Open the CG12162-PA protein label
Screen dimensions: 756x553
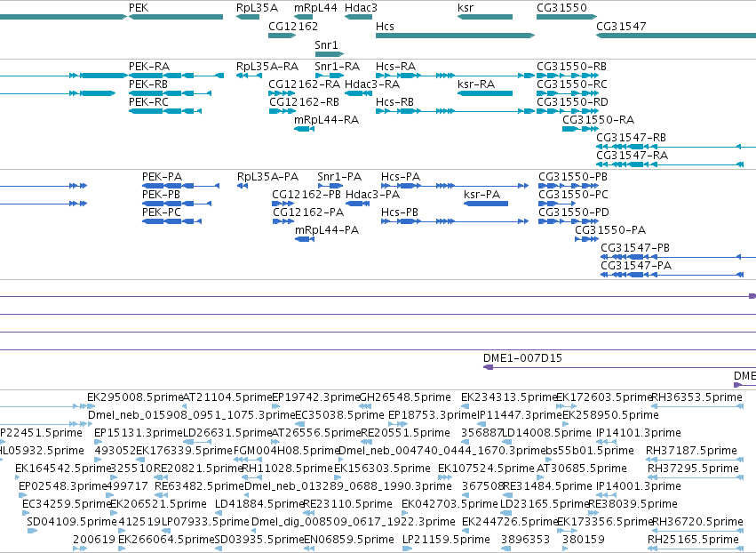[x=308, y=212]
